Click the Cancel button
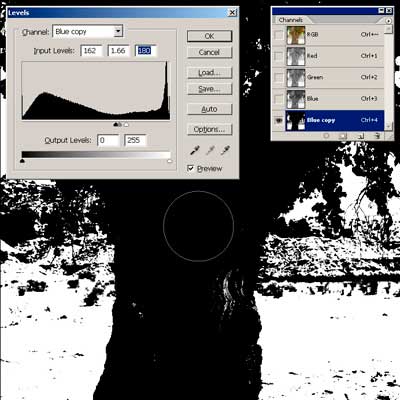This screenshot has height=400, width=400. [209, 52]
